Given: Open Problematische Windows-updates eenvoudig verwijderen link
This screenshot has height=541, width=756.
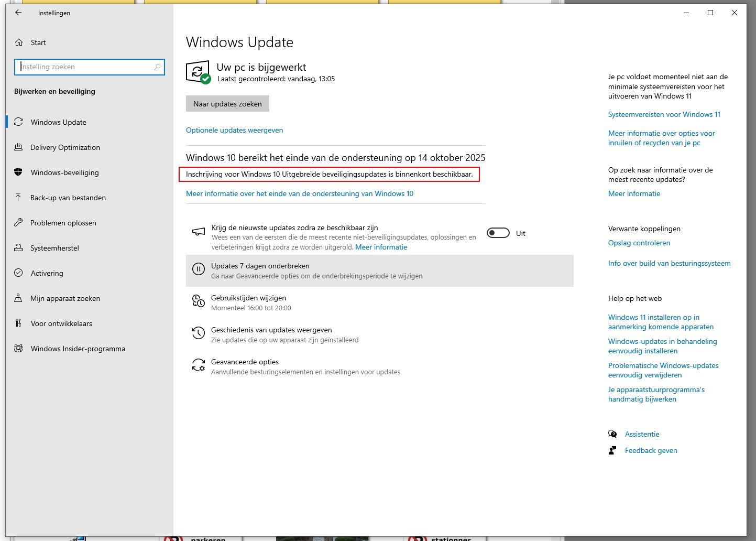Looking at the screenshot, I should pos(663,370).
